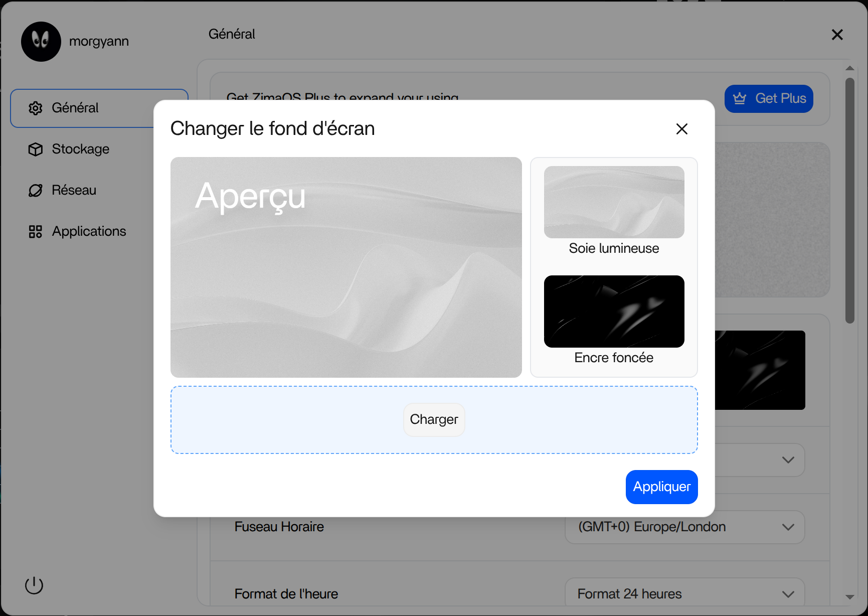The height and width of the screenshot is (616, 868).
Task: Close the wallpaper dialog with the X
Action: 681,129
